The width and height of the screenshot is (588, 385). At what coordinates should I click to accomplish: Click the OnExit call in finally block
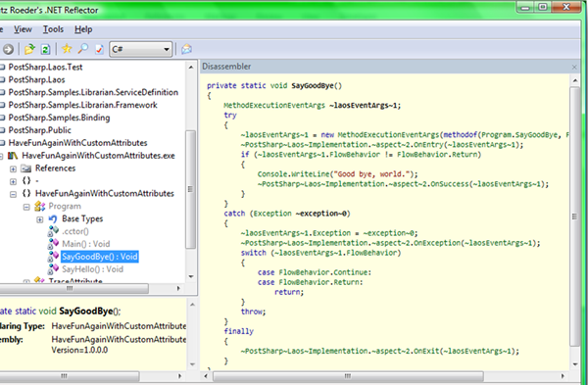click(x=426, y=352)
